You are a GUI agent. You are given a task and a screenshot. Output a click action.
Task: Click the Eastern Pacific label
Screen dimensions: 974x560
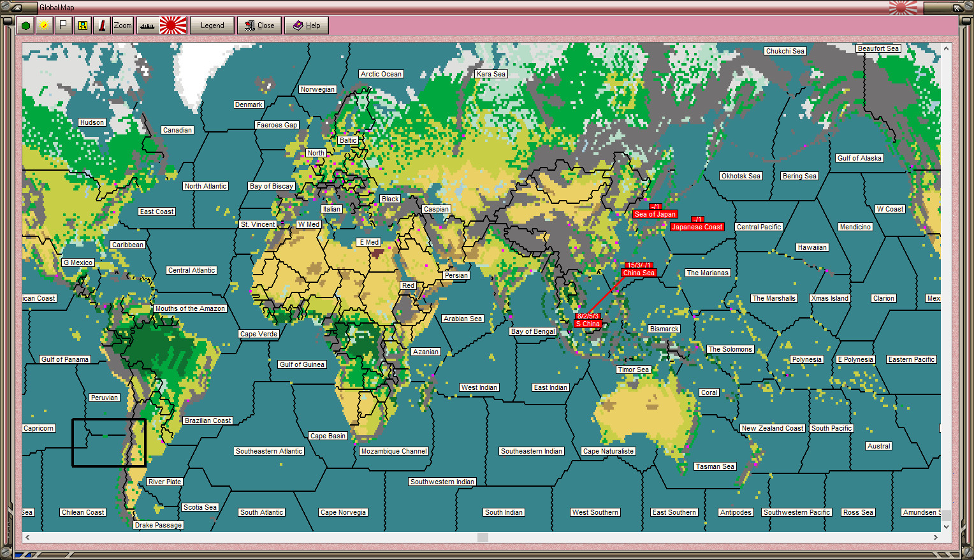[912, 359]
